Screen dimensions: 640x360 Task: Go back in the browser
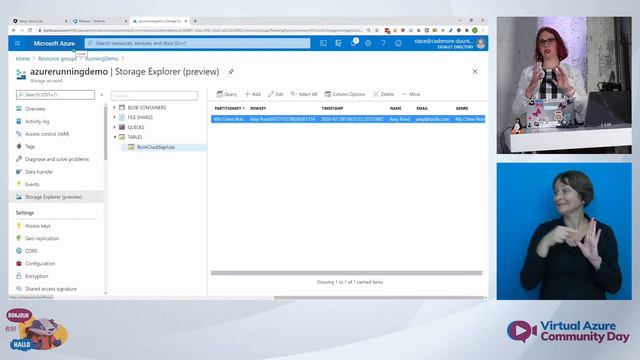(x=14, y=31)
